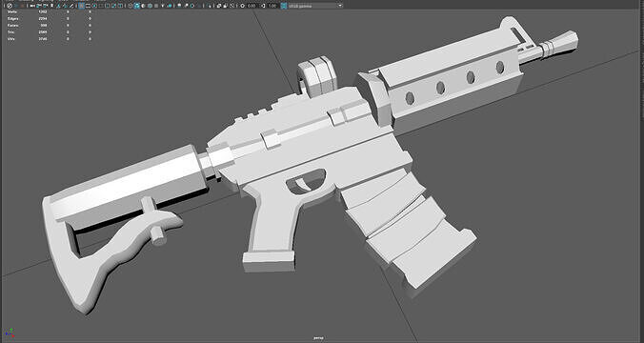This screenshot has width=644, height=343.
Task: Toggle the Gate Mask icon
Action: (x=101, y=6)
